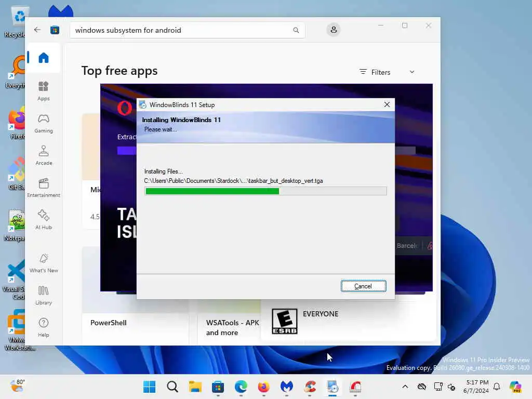
Task: Open the Store Library
Action: [44, 296]
